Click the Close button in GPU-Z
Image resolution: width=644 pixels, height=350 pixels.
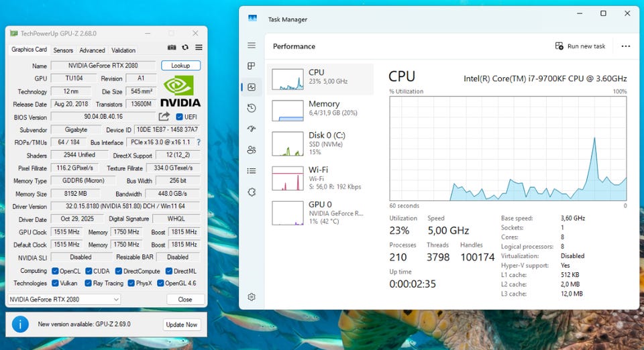tap(185, 300)
